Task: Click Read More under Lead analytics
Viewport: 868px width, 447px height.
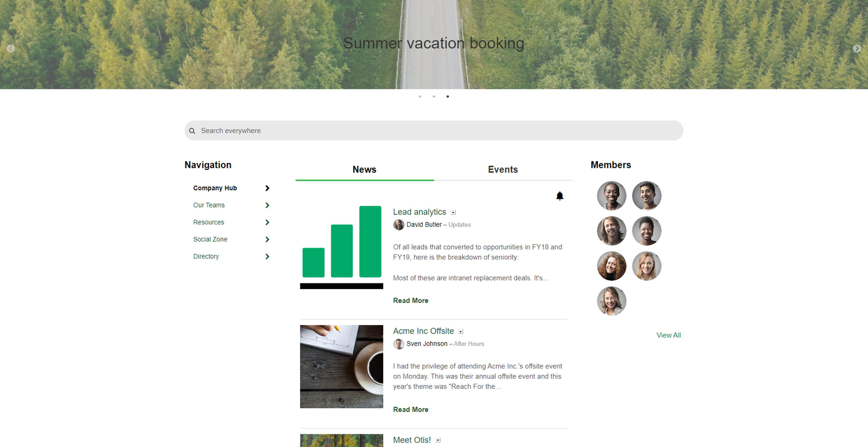Action: point(410,300)
